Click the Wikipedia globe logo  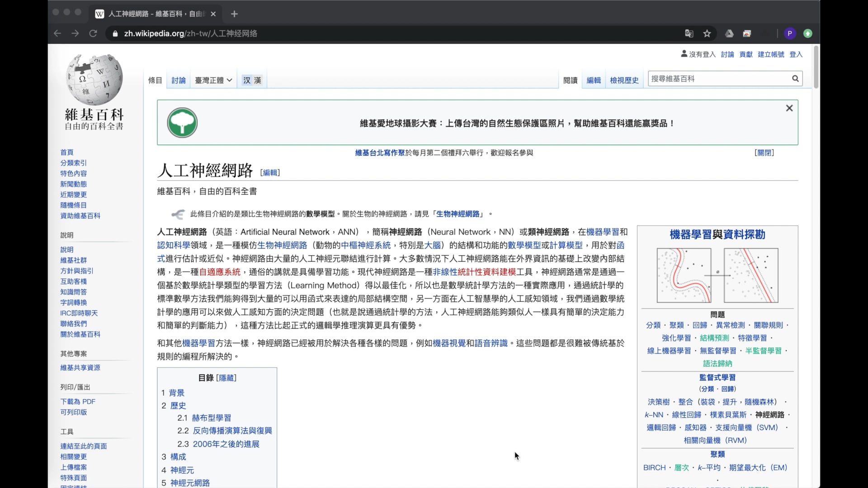(x=94, y=80)
